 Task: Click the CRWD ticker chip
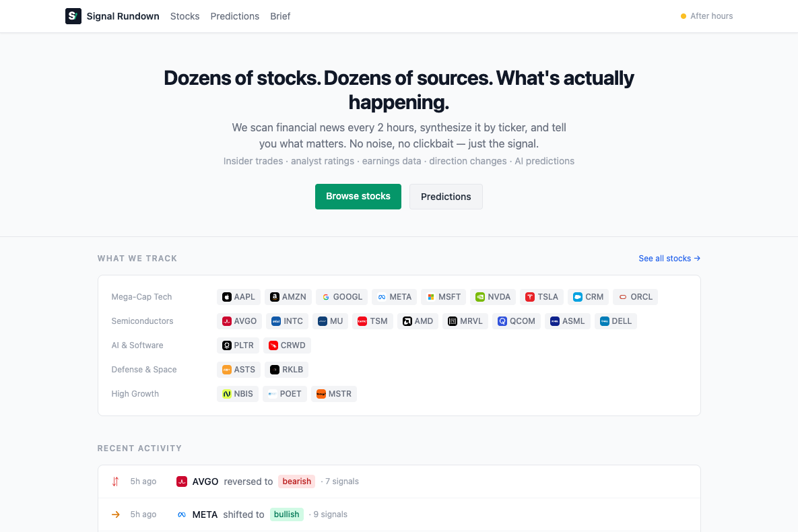pyautogui.click(x=287, y=345)
